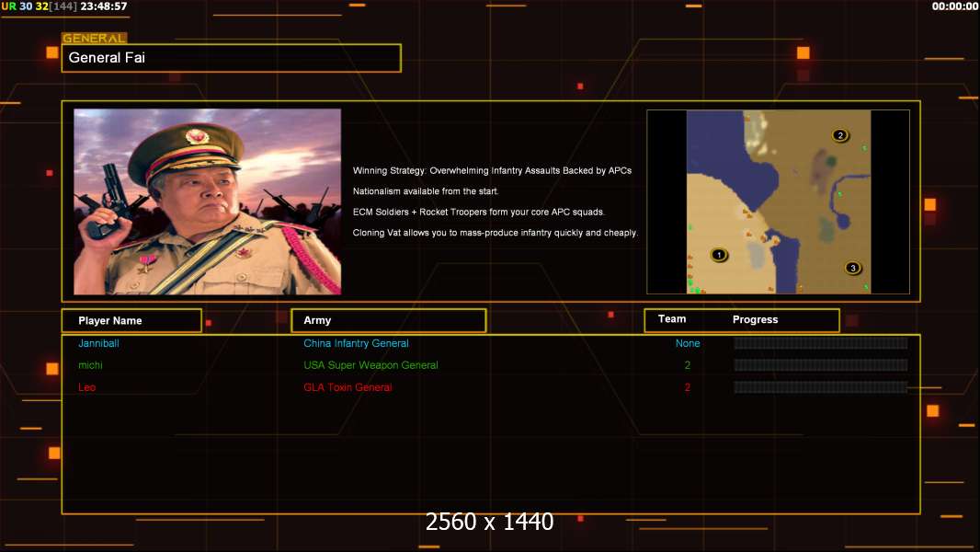Image resolution: width=980 pixels, height=552 pixels.
Task: Click start position marker 1 on map
Action: (719, 255)
